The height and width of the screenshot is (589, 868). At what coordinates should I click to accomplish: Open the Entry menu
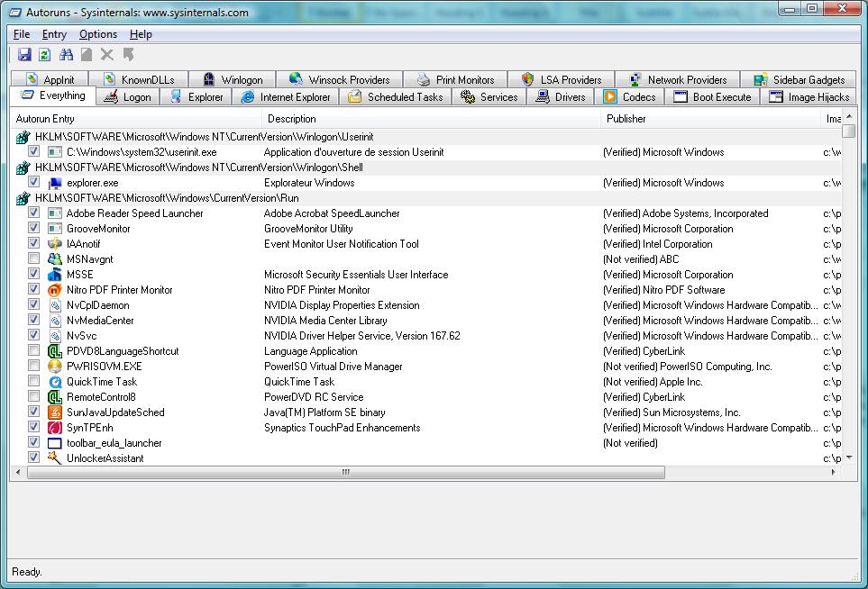coord(54,34)
